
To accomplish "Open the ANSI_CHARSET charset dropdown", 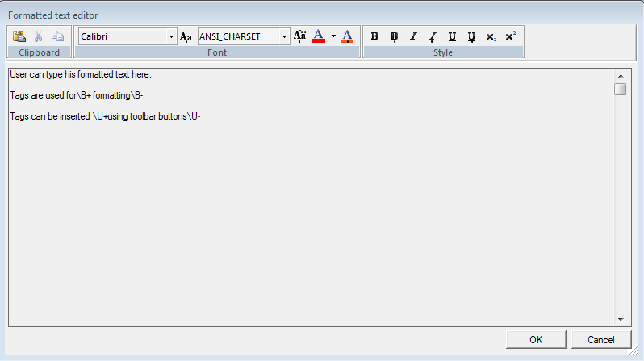I will (x=285, y=36).
